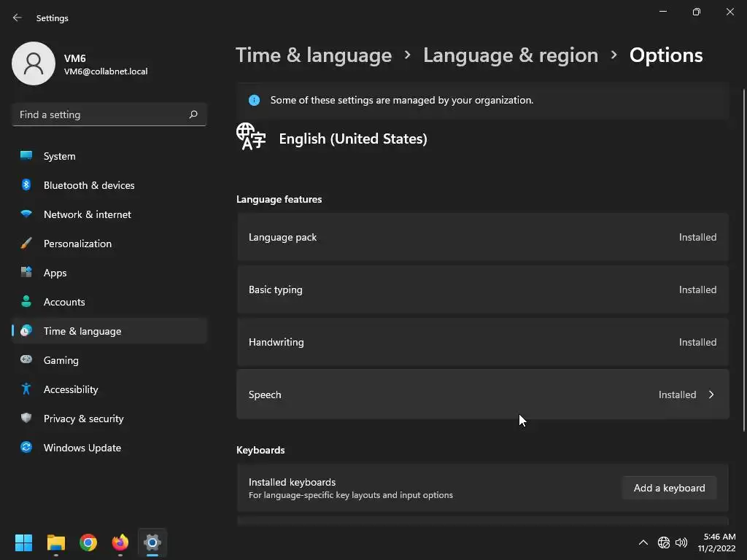This screenshot has width=747, height=560.
Task: Click the back arrow in Settings
Action: pyautogui.click(x=18, y=17)
